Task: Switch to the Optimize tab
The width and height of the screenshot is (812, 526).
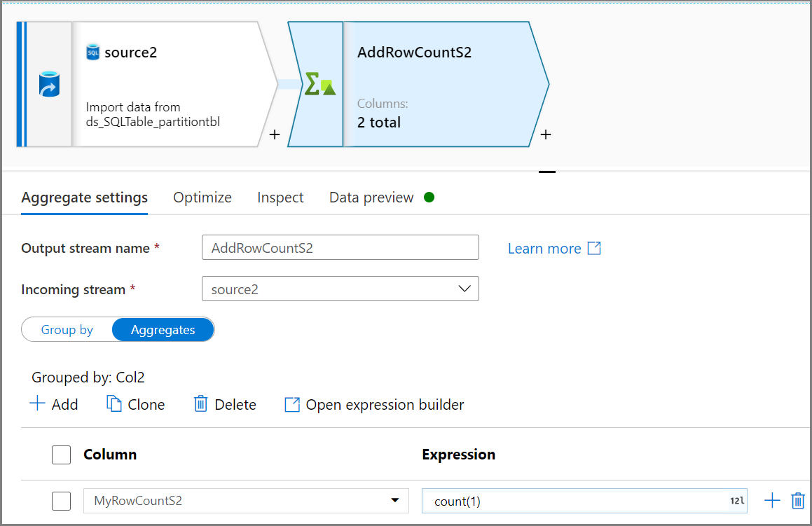Action: point(202,198)
